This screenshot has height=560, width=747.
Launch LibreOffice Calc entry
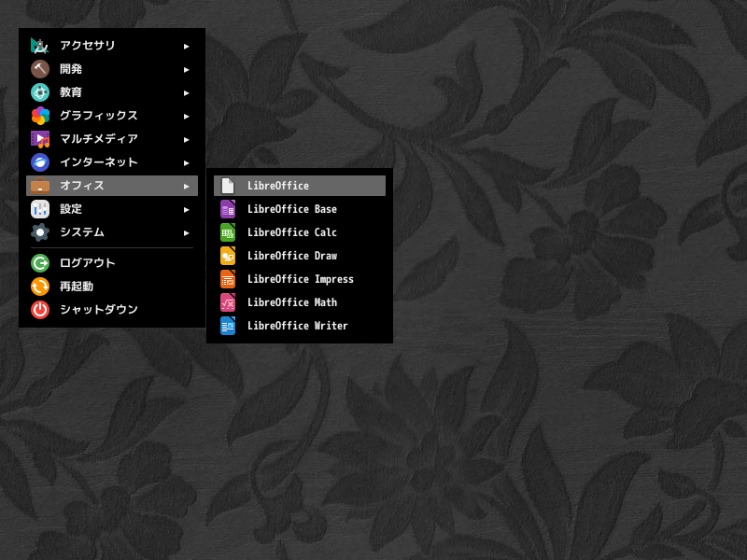(x=300, y=232)
